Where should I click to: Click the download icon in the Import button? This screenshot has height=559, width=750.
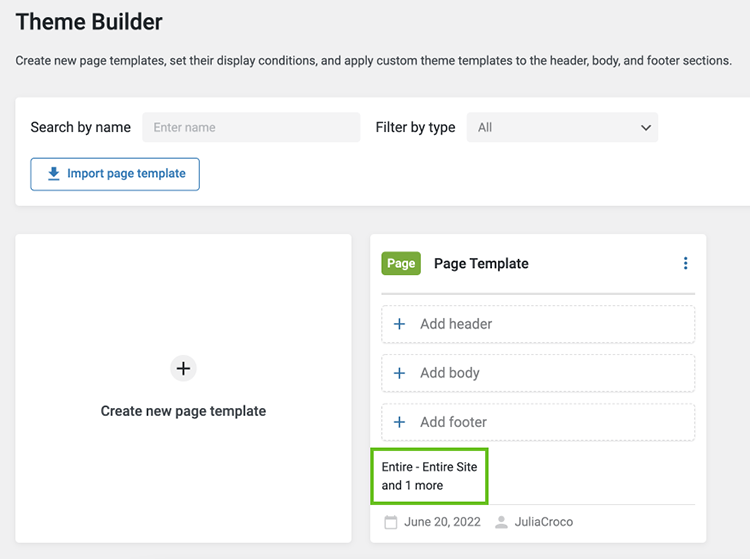54,174
